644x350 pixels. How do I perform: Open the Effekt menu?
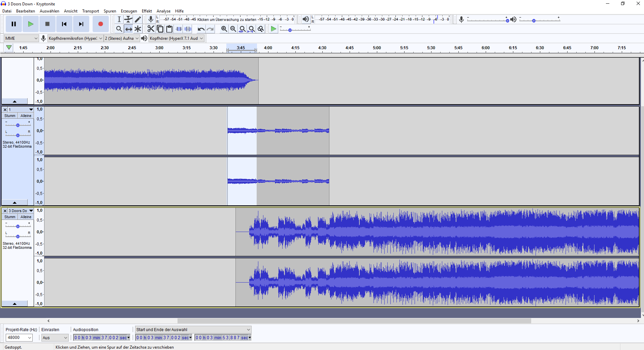coord(147,11)
